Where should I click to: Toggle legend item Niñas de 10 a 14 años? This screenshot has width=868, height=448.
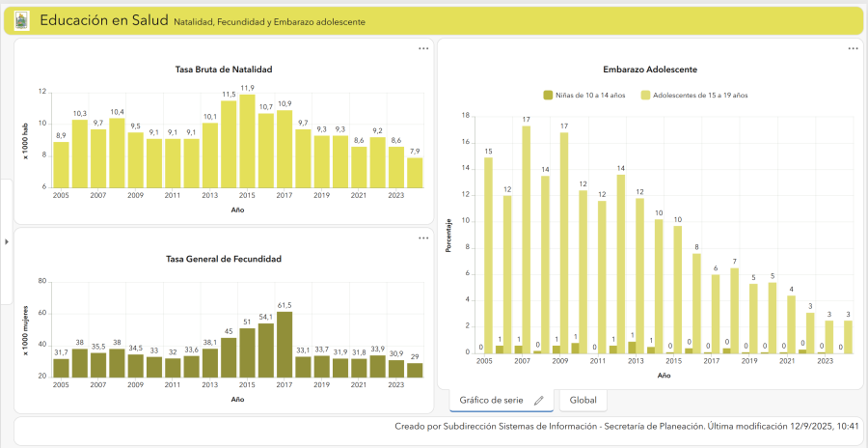click(x=584, y=96)
